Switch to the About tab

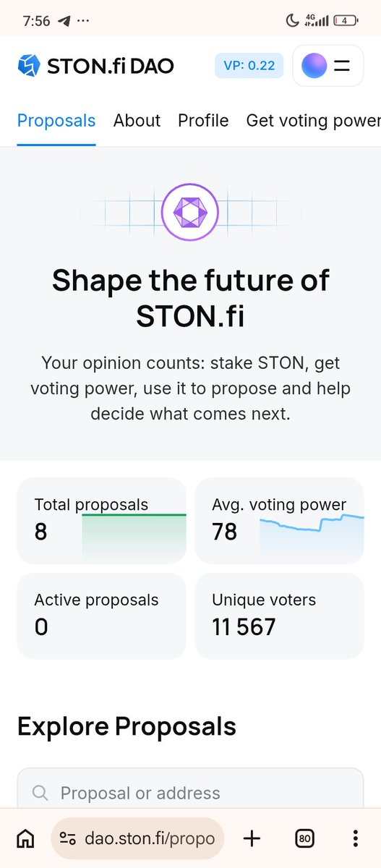point(137,121)
